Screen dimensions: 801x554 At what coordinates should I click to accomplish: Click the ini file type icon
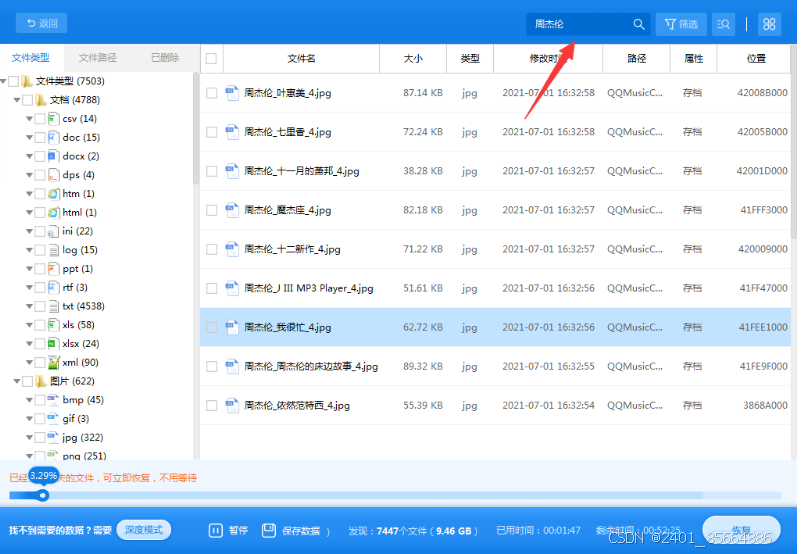pyautogui.click(x=53, y=232)
